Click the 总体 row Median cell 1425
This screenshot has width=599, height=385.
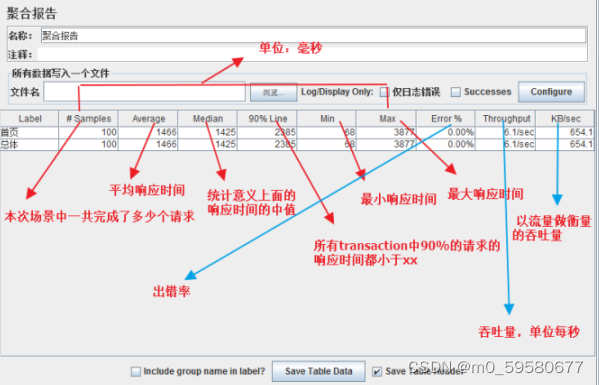click(x=207, y=144)
